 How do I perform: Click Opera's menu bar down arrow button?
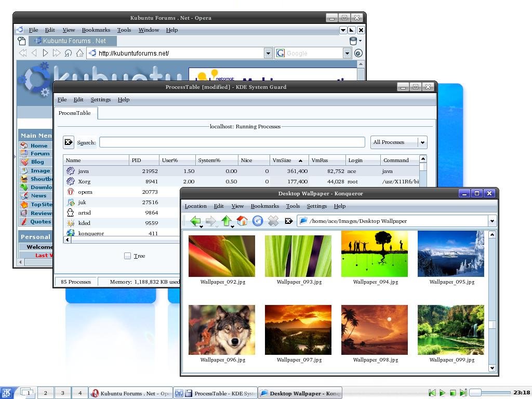click(343, 30)
